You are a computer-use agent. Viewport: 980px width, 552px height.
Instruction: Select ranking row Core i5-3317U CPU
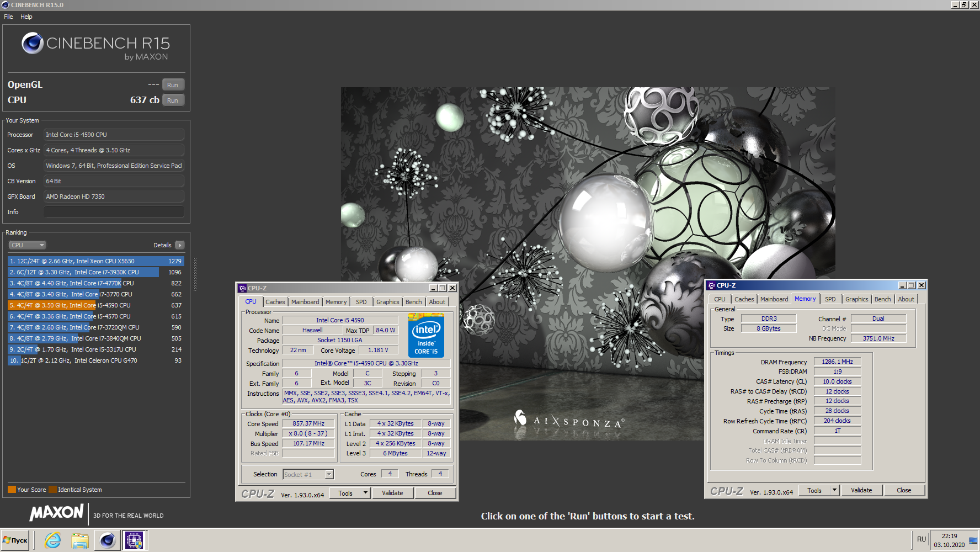95,349
